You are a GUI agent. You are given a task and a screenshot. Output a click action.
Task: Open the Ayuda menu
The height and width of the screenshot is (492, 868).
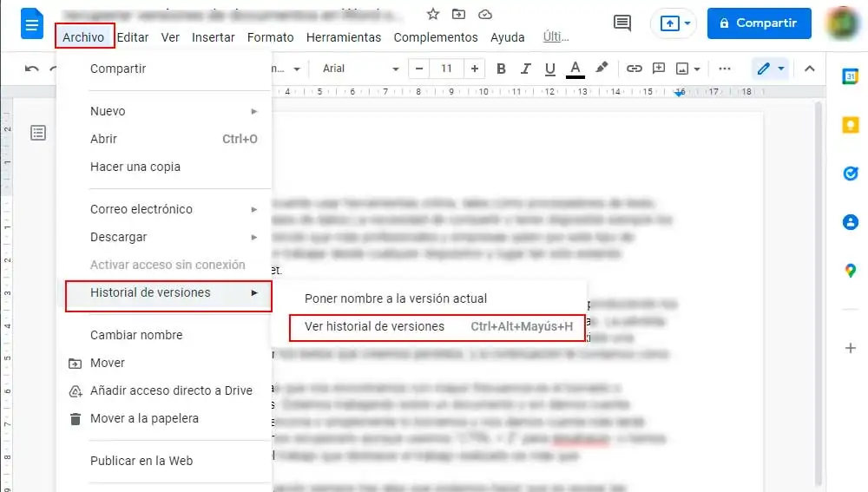click(507, 37)
